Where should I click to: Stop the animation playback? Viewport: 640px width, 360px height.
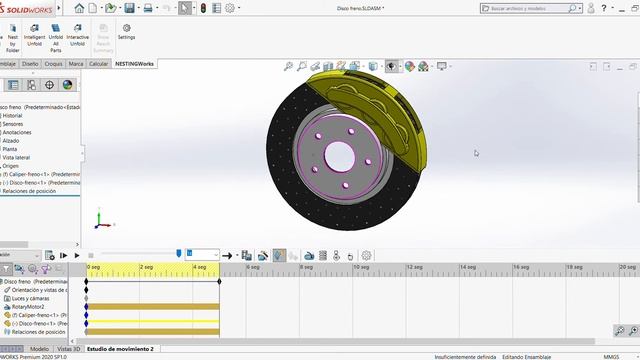click(x=91, y=256)
